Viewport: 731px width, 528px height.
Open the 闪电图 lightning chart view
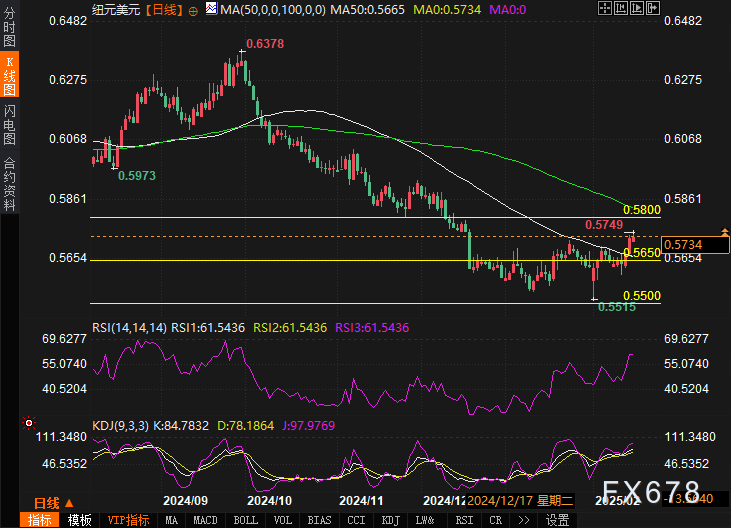coord(9,124)
